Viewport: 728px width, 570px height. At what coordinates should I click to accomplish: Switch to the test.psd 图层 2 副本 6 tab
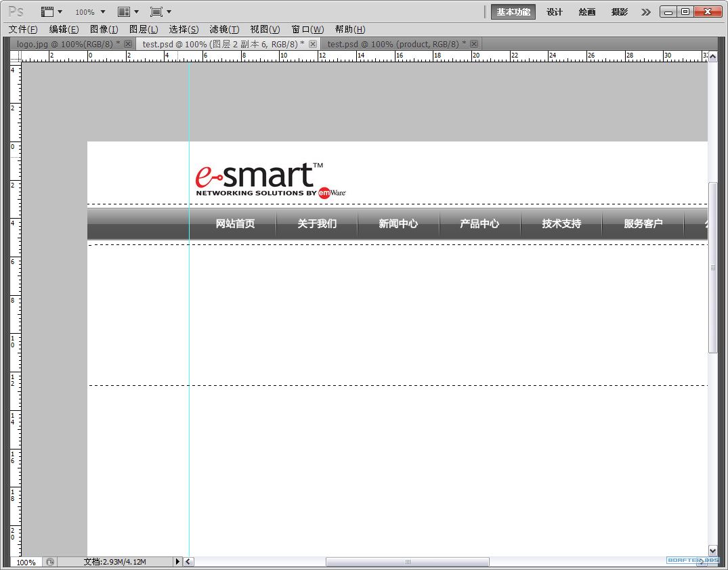tap(223, 44)
